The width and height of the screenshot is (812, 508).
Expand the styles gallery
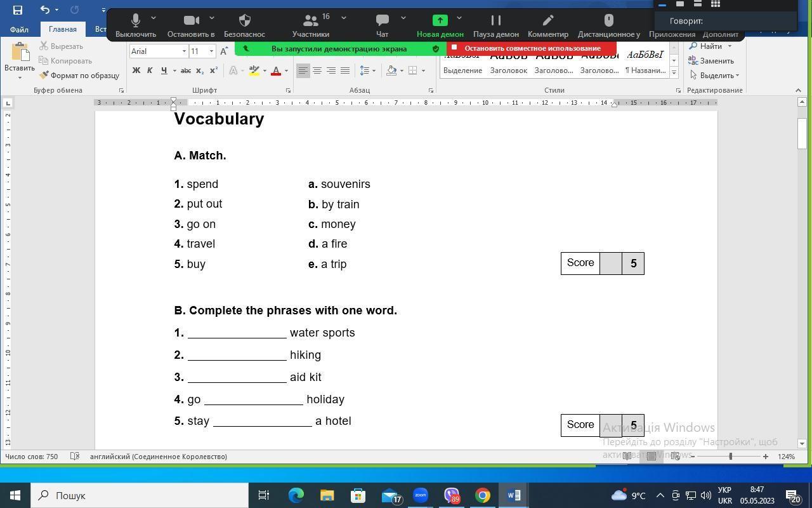[674, 72]
